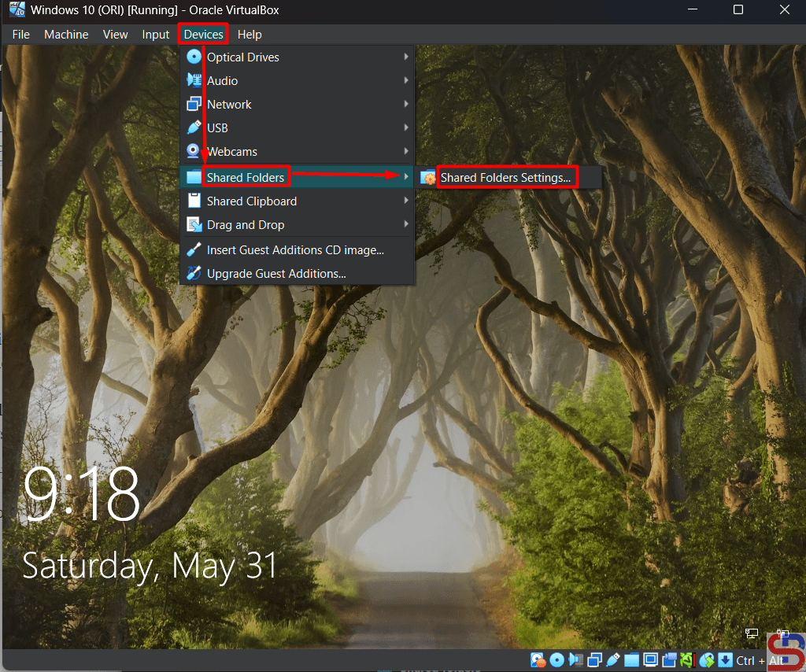Screen dimensions: 806x672
Task: Open the Machine menu
Action: pyautogui.click(x=66, y=35)
